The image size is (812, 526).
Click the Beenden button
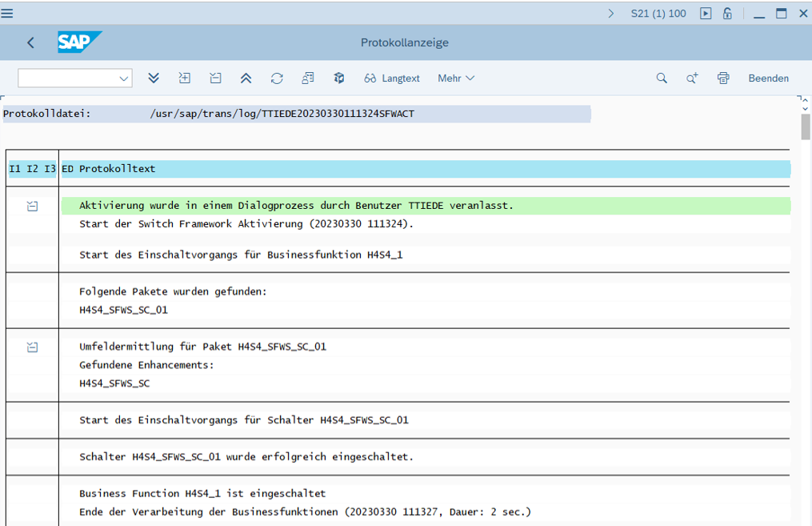pos(768,78)
